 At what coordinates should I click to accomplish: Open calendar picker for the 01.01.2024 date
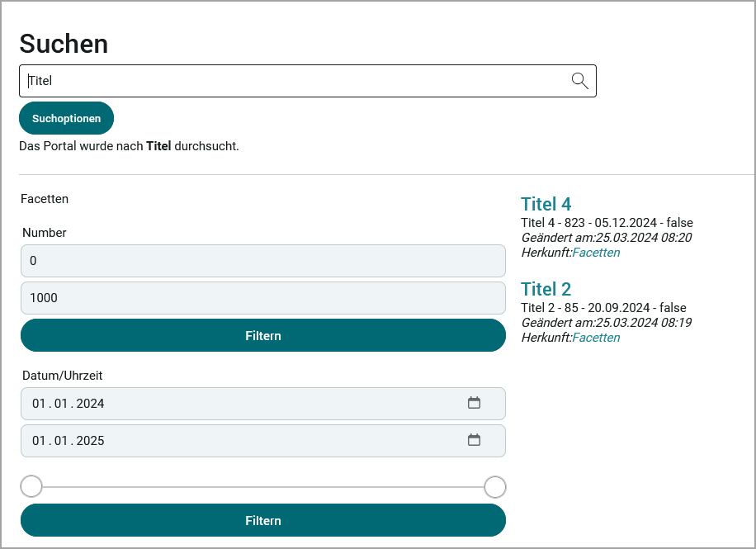pyautogui.click(x=474, y=404)
